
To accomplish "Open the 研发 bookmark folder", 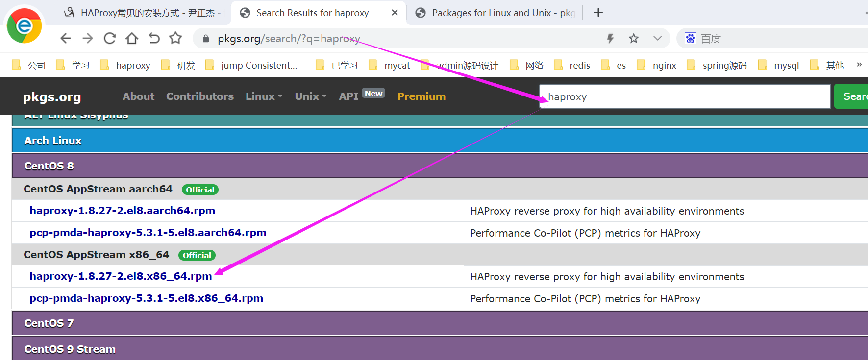I will pos(178,65).
